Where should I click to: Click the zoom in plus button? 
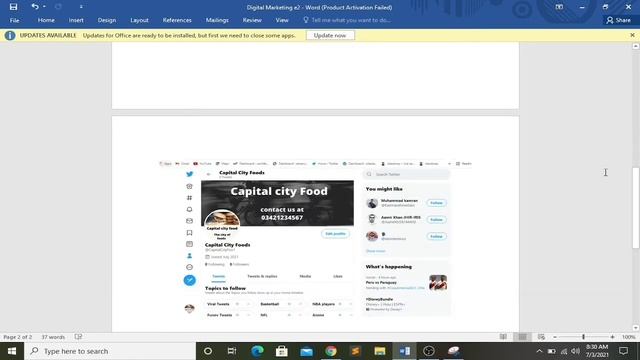coord(612,337)
